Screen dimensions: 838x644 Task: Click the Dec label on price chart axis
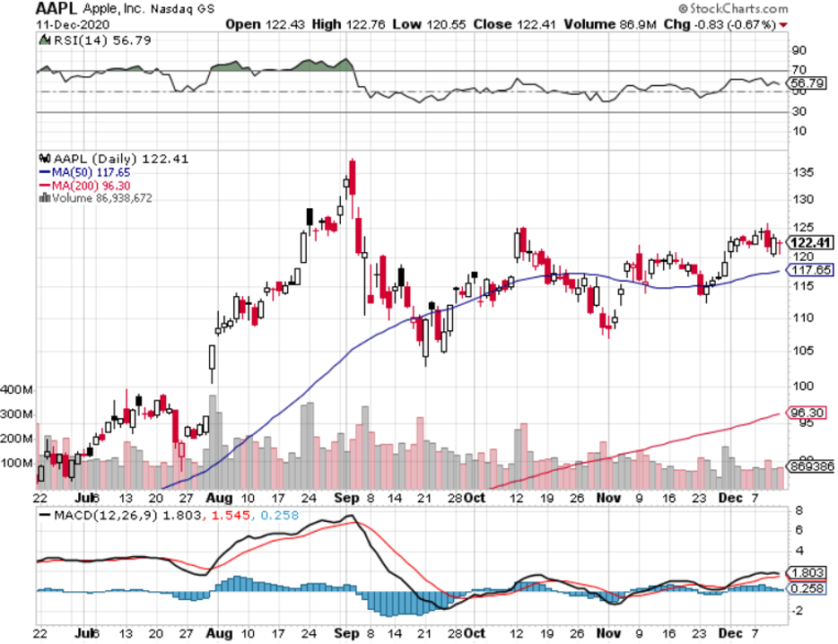pos(730,498)
